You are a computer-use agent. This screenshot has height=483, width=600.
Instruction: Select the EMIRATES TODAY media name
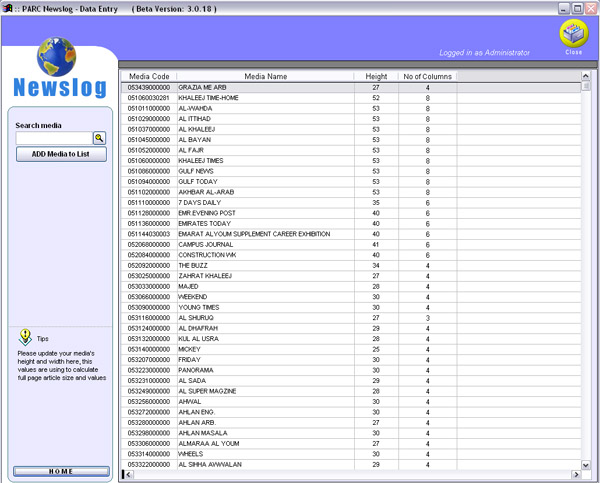click(205, 224)
